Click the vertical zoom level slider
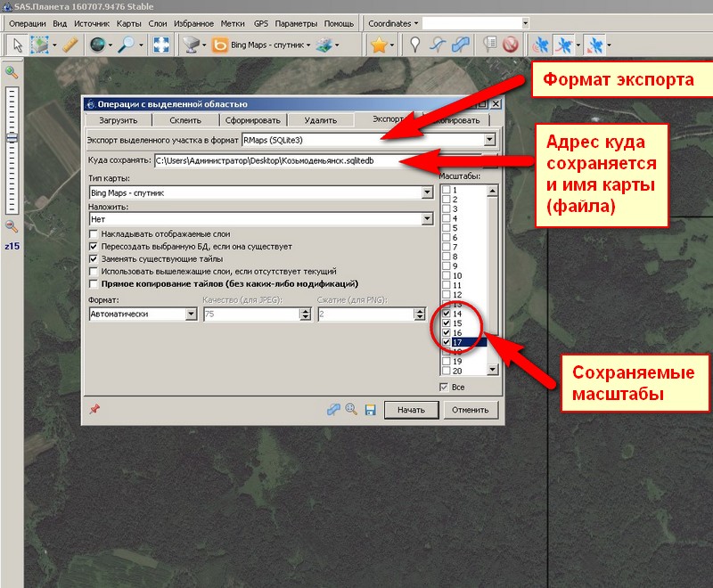 12,138
